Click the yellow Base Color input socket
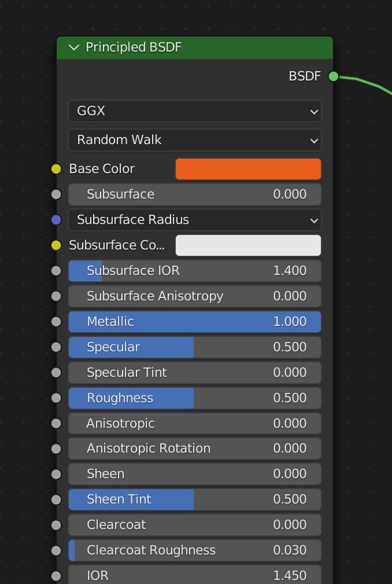This screenshot has height=584, width=392. [56, 169]
